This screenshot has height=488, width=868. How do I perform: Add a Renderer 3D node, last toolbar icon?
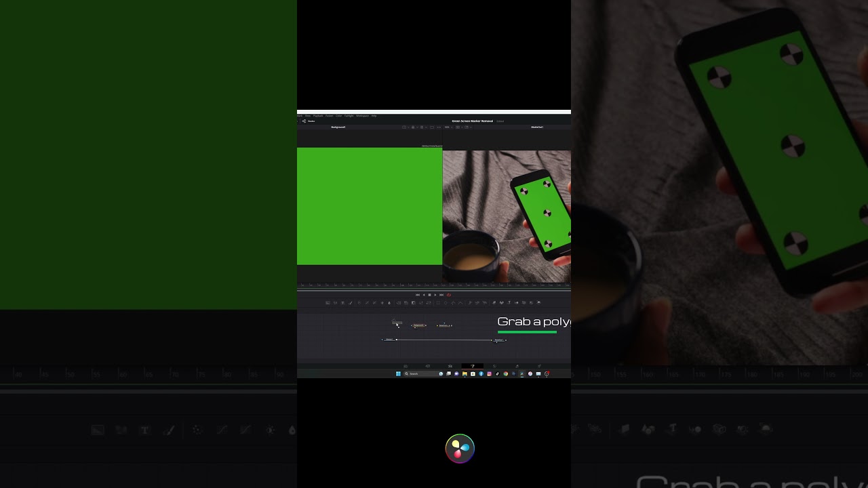coord(539,302)
